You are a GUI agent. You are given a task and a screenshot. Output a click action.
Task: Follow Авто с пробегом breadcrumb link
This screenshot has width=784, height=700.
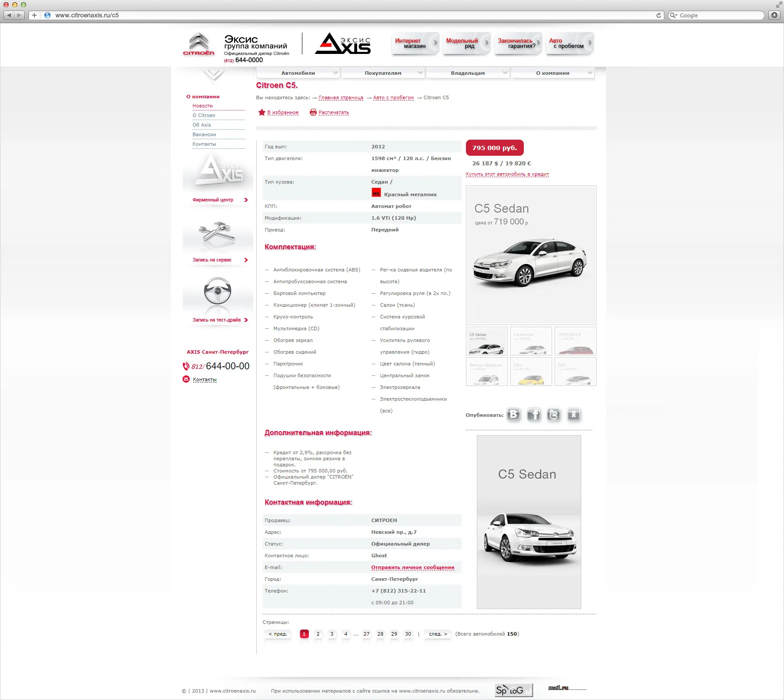click(x=393, y=97)
